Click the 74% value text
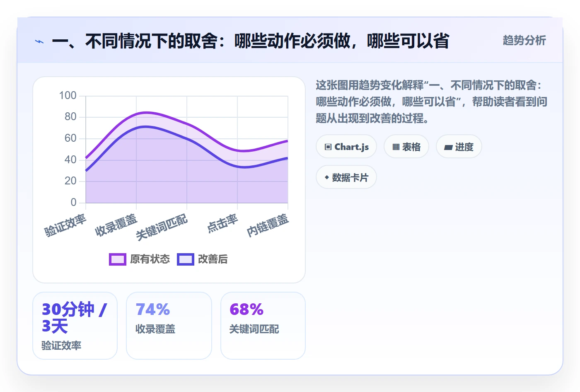Image resolution: width=580 pixels, height=392 pixels. tap(153, 310)
